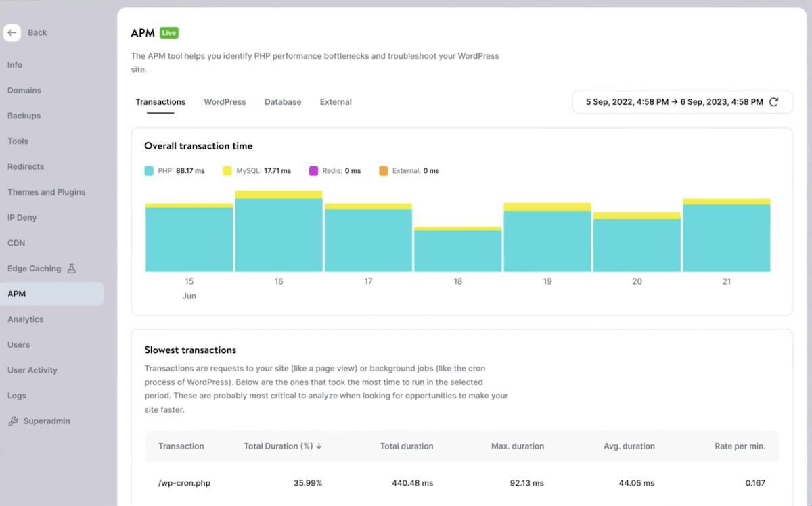Click the purple Redis legend dot
Image resolution: width=812 pixels, height=506 pixels.
(313, 170)
